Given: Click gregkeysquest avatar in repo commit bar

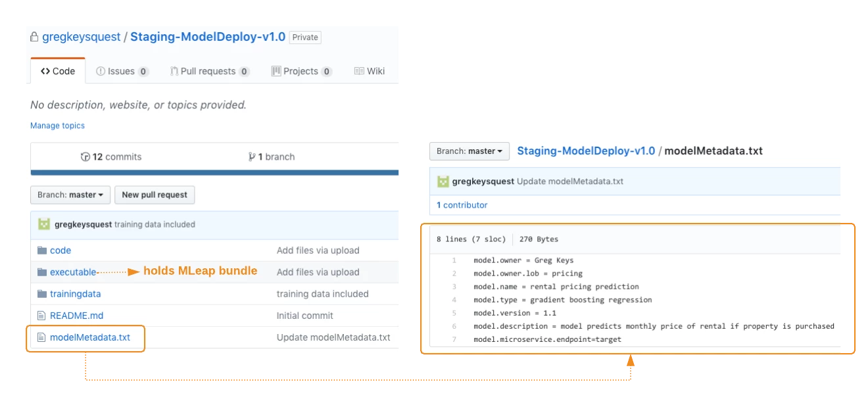Looking at the screenshot, I should [x=44, y=224].
